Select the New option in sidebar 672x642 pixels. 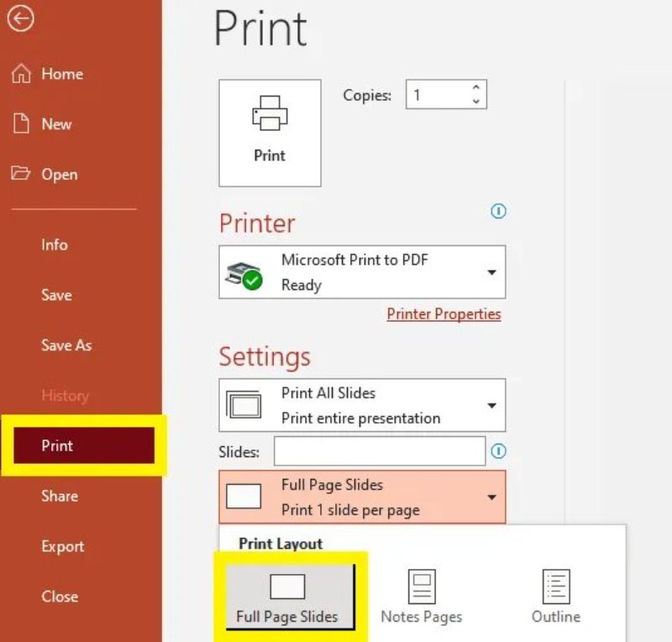point(55,124)
